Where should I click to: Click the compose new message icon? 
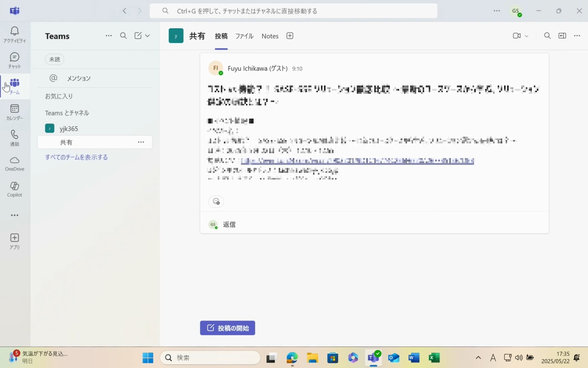point(138,36)
